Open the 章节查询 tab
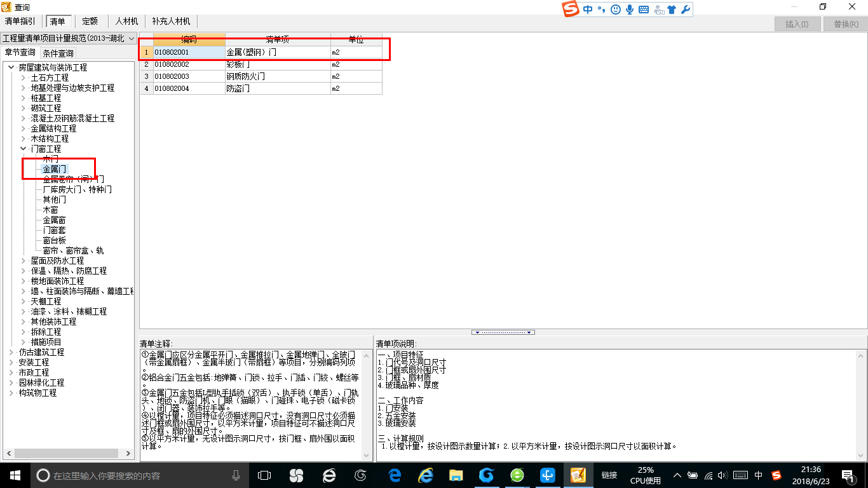Image resolution: width=868 pixels, height=488 pixels. [20, 52]
